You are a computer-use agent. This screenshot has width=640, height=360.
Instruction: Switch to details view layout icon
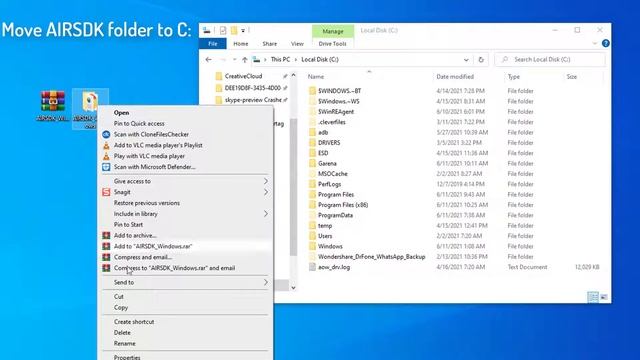pos(593,297)
